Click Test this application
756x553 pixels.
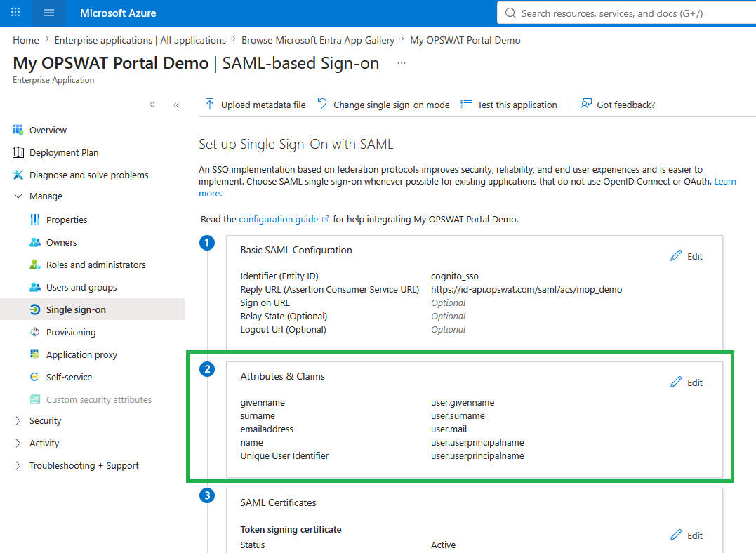[509, 105]
